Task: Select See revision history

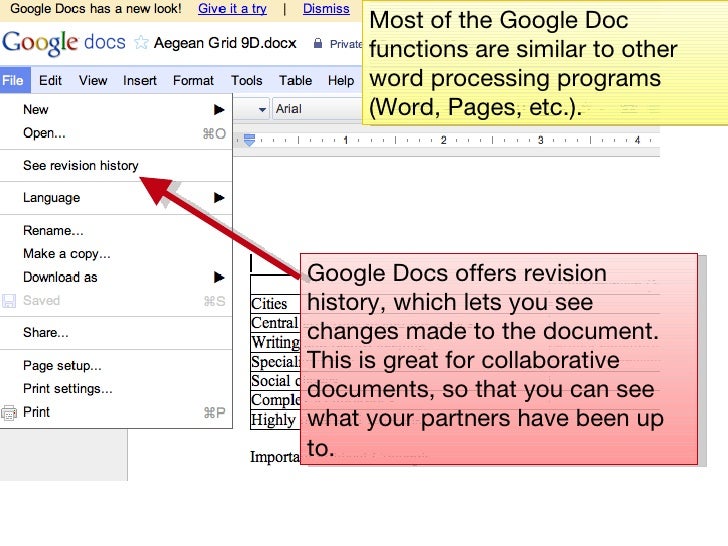Action: tap(116, 166)
